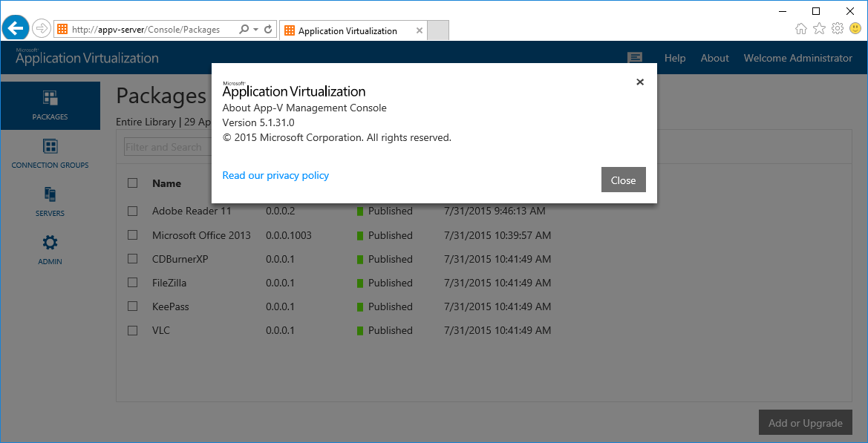The height and width of the screenshot is (443, 868).
Task: Click Published status for VLC
Action: pos(391,330)
